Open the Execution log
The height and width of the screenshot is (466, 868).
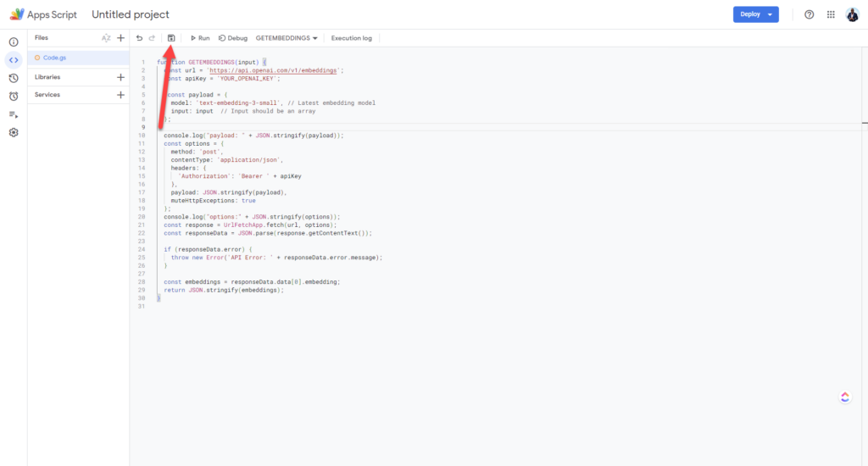pos(351,38)
